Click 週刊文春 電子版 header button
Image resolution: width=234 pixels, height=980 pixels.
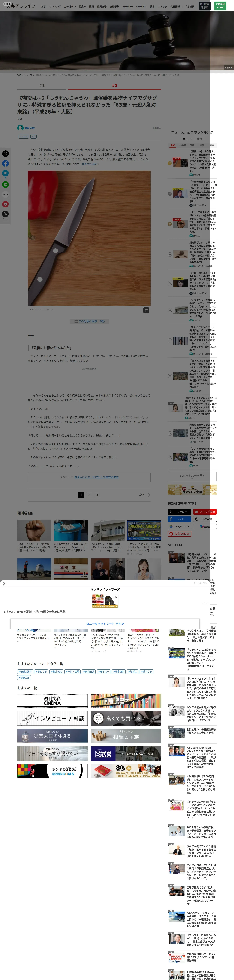coord(205,6)
